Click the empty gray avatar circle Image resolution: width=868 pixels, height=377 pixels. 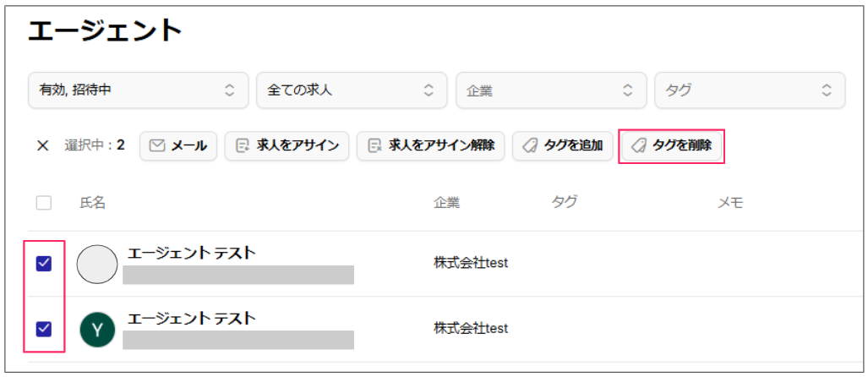(x=97, y=265)
